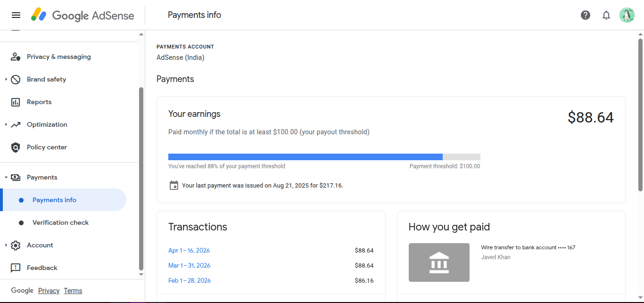Select Verification check in sidebar
The height and width of the screenshot is (303, 644).
pyautogui.click(x=60, y=223)
